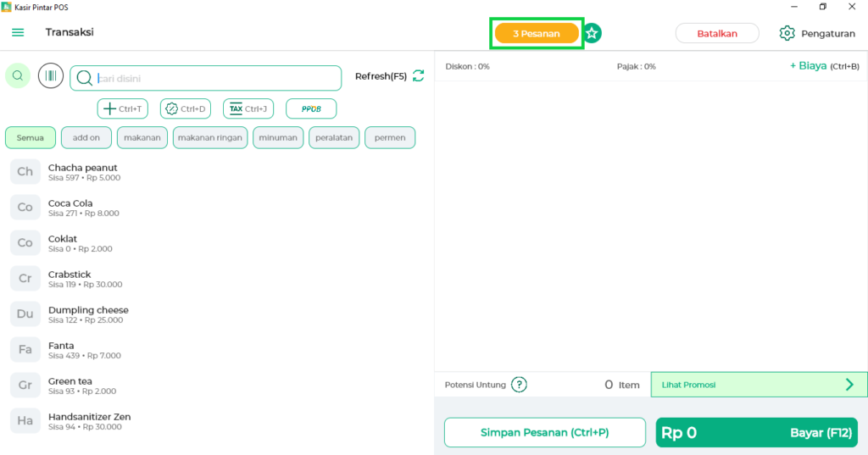This screenshot has height=455, width=868.
Task: Click the TAX Ctrl+J button
Action: point(248,108)
